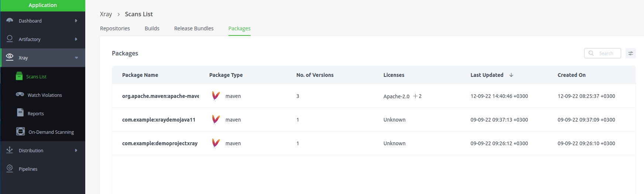Click the Pipelines icon in sidebar
644x194 pixels.
pos(10,169)
